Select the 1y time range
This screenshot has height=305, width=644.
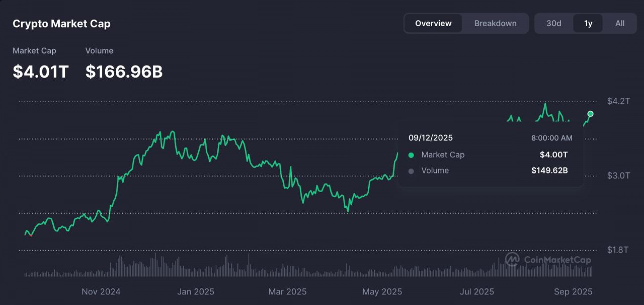(x=588, y=24)
